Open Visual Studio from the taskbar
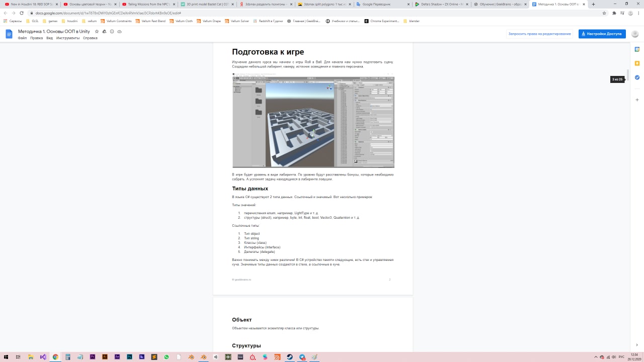Viewport: 644px width, 362px height. (x=43, y=357)
